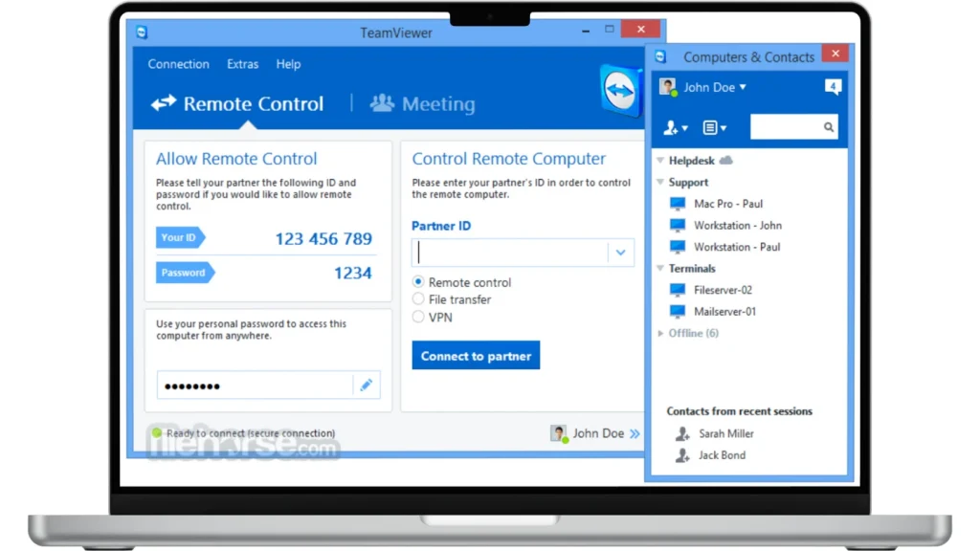This screenshot has width=980, height=551.
Task: Click the double arrow next to John Doe
Action: (635, 434)
